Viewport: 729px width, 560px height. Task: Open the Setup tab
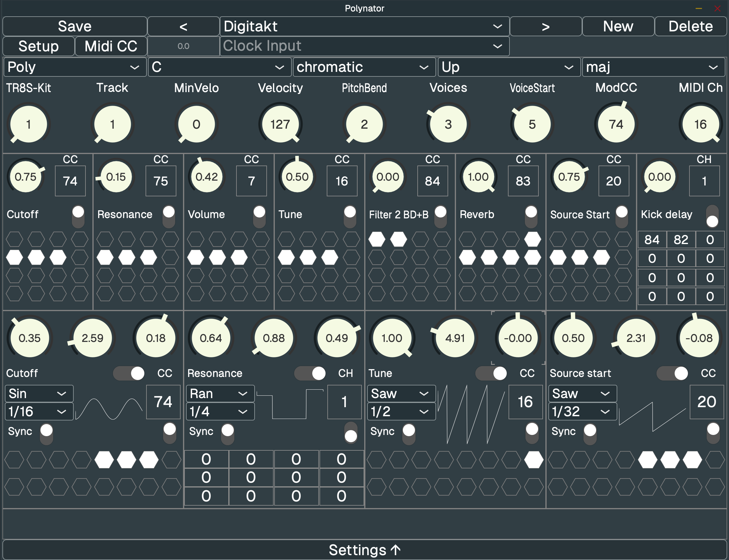tap(38, 46)
